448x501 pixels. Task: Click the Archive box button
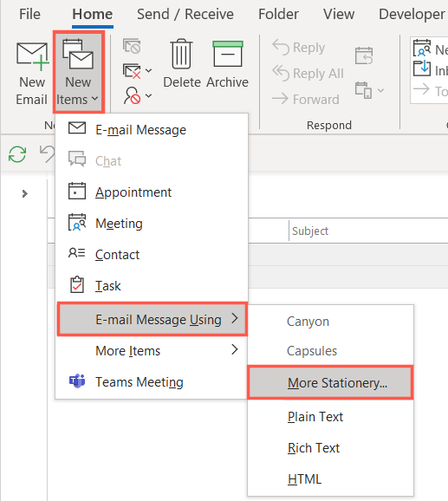click(x=227, y=64)
